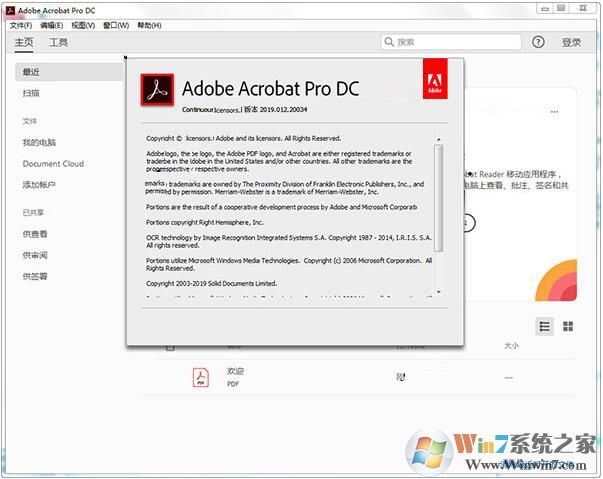This screenshot has width=603, height=479.
Task: Switch to the 主页 tab
Action: tap(24, 42)
